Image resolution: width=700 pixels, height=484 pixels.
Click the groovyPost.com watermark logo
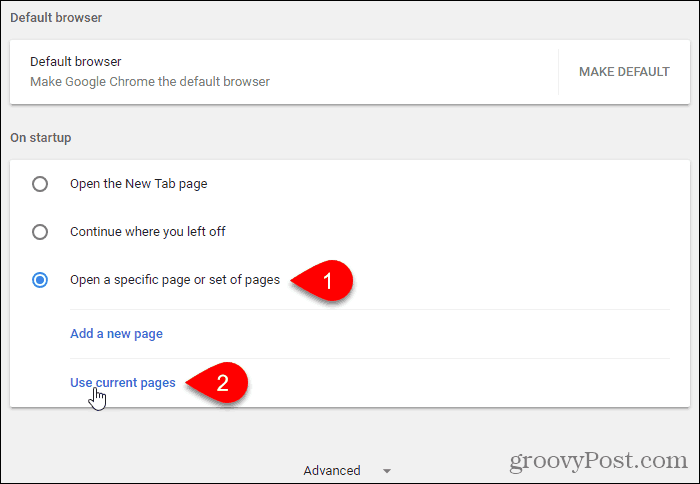tap(598, 460)
